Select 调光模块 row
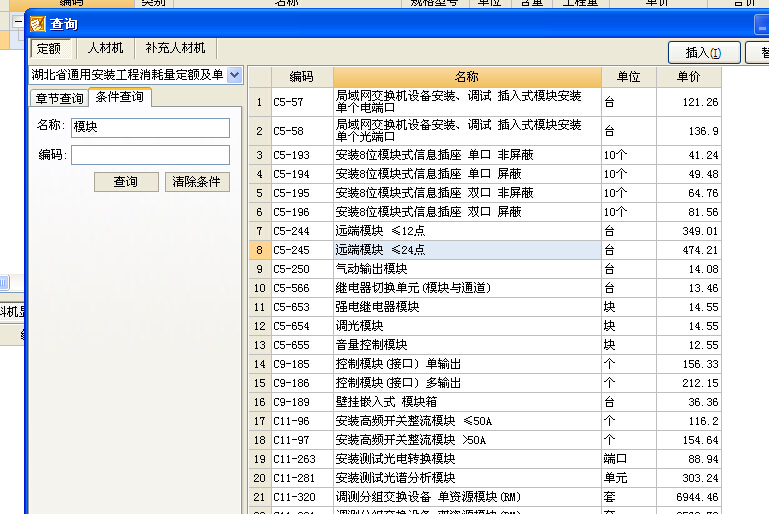Viewport: 769px width, 514px height. coord(485,326)
